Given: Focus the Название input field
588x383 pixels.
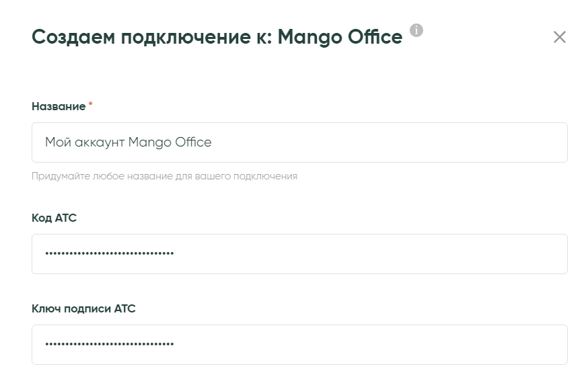Looking at the screenshot, I should tap(299, 142).
